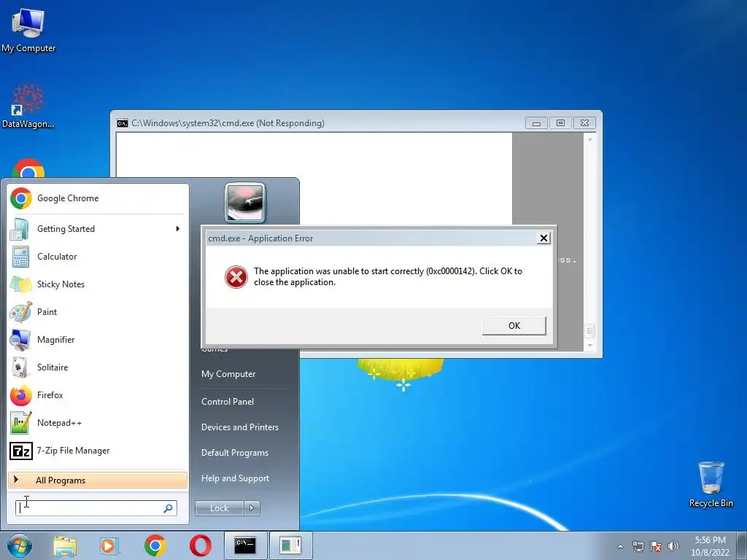Open Notepad++ from Start menu
The image size is (747, 560).
[98, 423]
